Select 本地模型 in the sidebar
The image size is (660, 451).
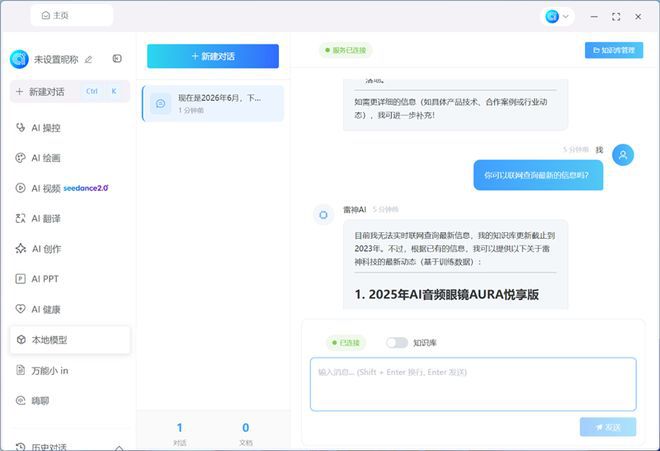(x=70, y=339)
